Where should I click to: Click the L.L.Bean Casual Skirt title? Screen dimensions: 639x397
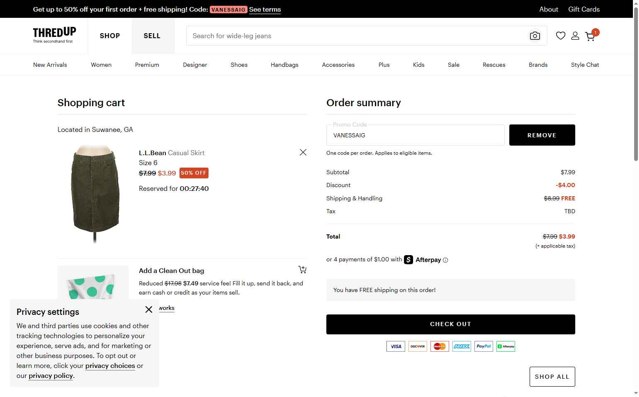point(172,153)
